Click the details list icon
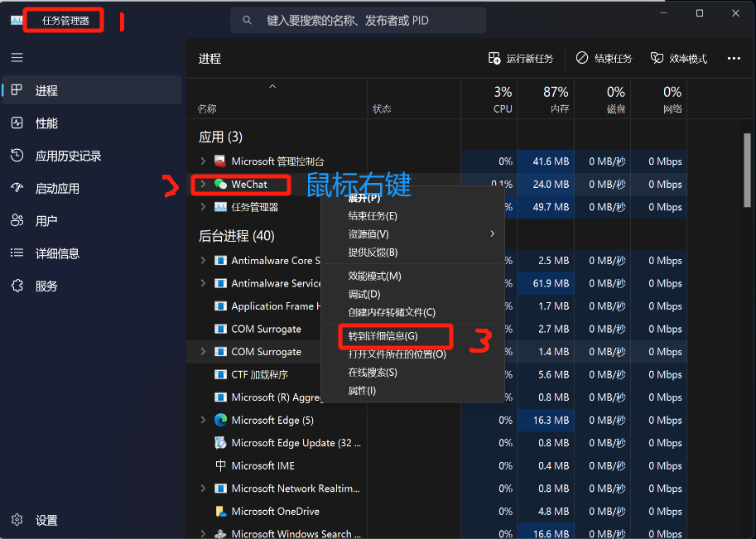 (17, 253)
